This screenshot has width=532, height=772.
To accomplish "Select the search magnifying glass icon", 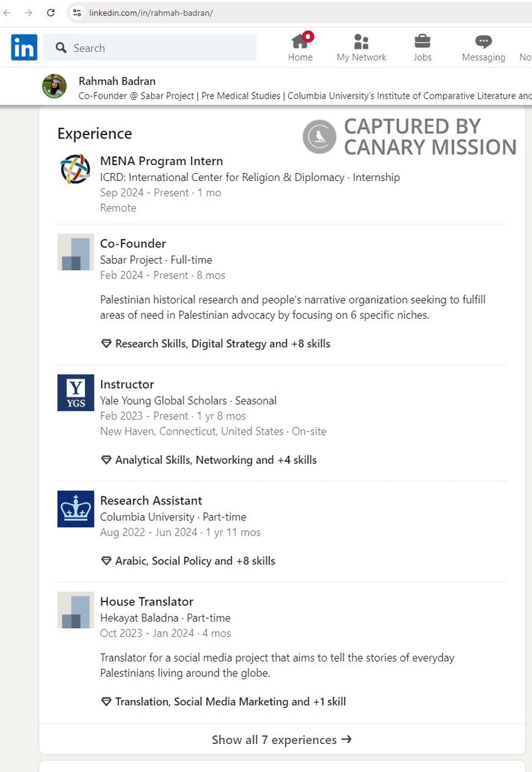I will tap(61, 47).
